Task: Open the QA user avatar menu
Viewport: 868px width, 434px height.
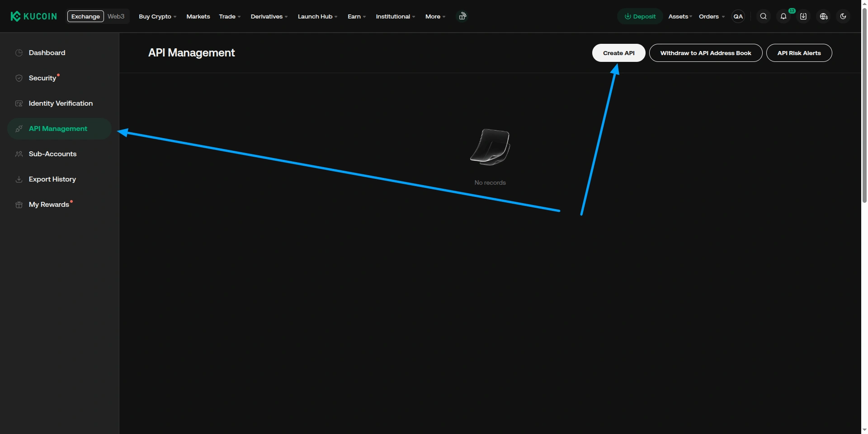Action: point(738,16)
